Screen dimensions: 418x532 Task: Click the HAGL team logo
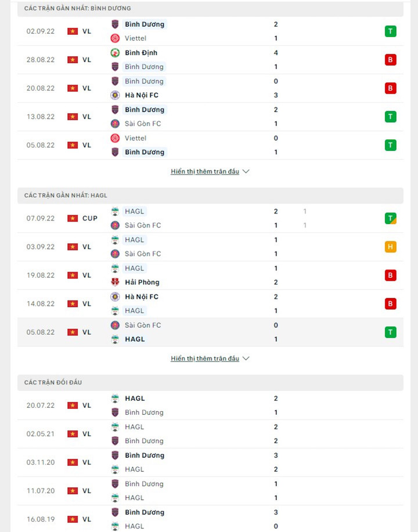click(x=116, y=211)
